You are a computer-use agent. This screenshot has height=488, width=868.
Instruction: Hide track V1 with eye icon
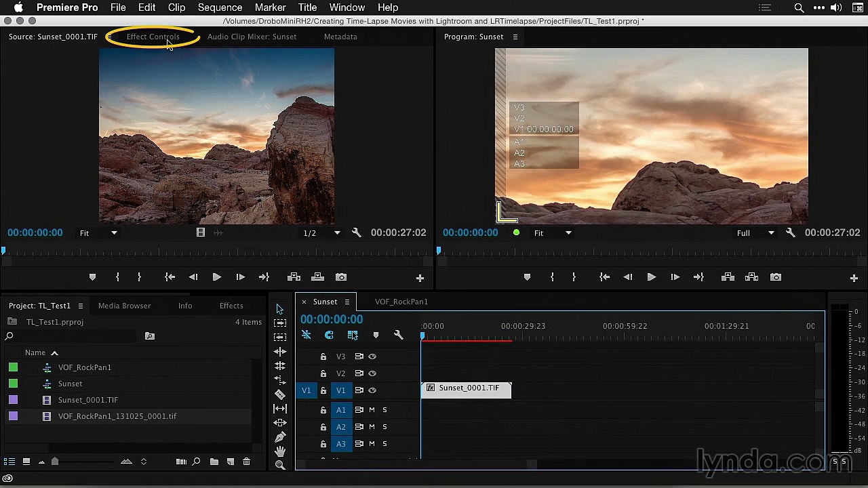[372, 390]
